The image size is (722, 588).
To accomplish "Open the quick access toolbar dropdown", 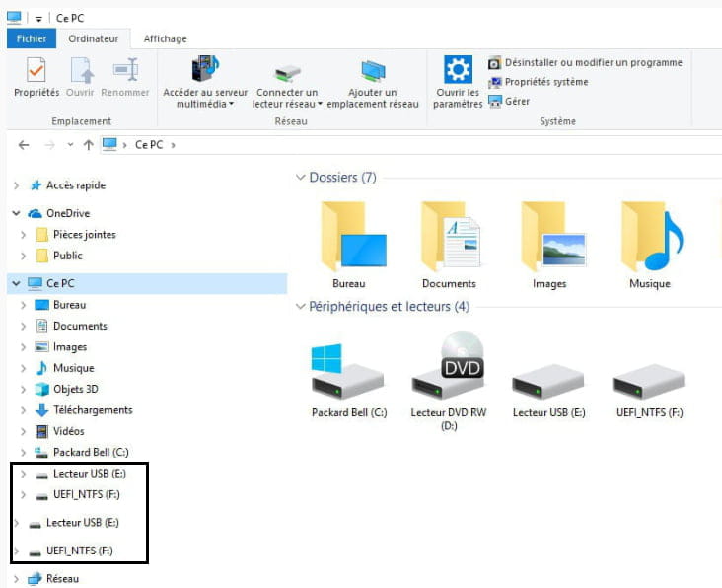I will pyautogui.click(x=39, y=19).
